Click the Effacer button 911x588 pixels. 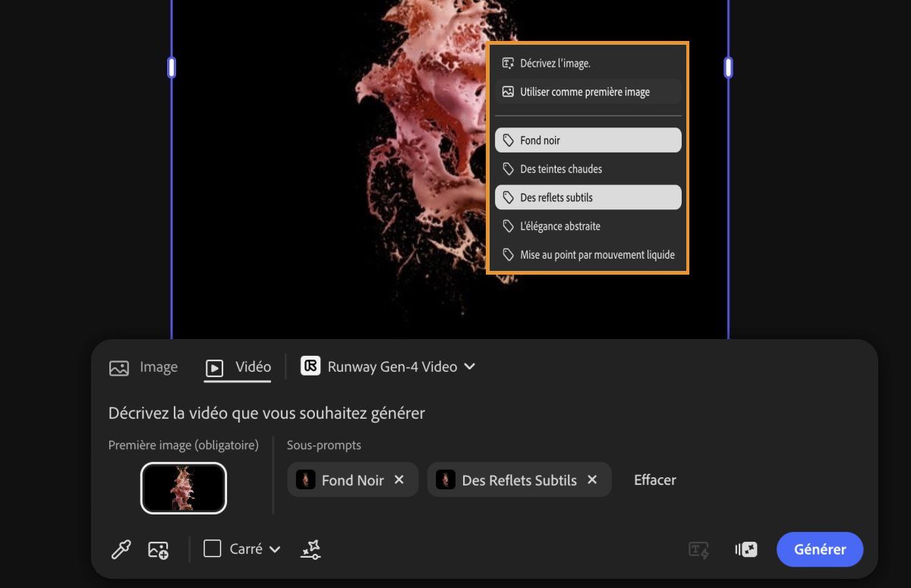655,480
